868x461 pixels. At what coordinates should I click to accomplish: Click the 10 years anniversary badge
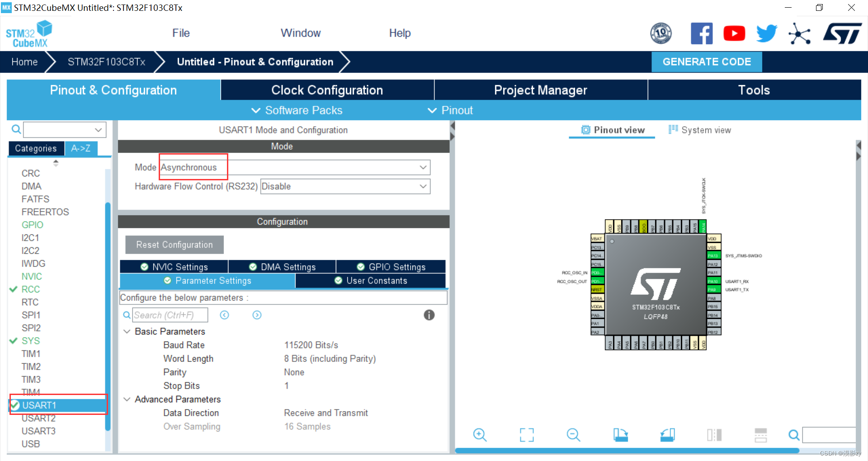click(x=661, y=33)
